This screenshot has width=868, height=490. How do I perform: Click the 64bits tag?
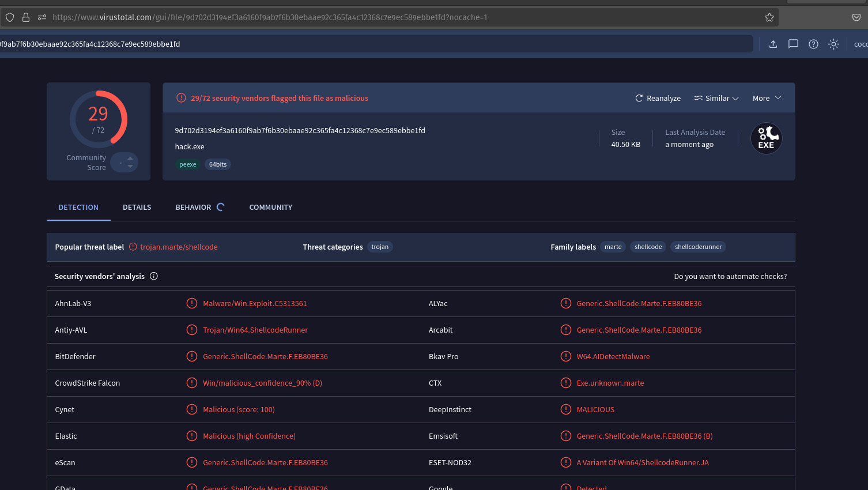(x=218, y=164)
